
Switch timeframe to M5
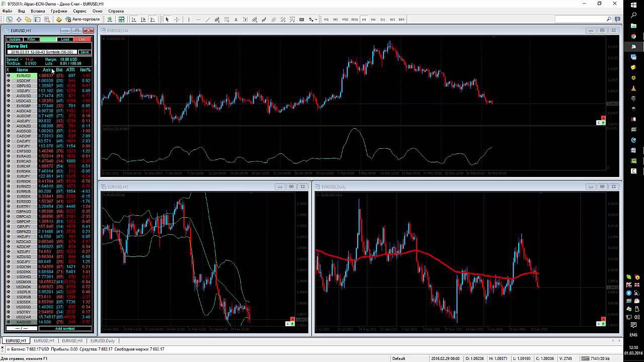(x=336, y=19)
